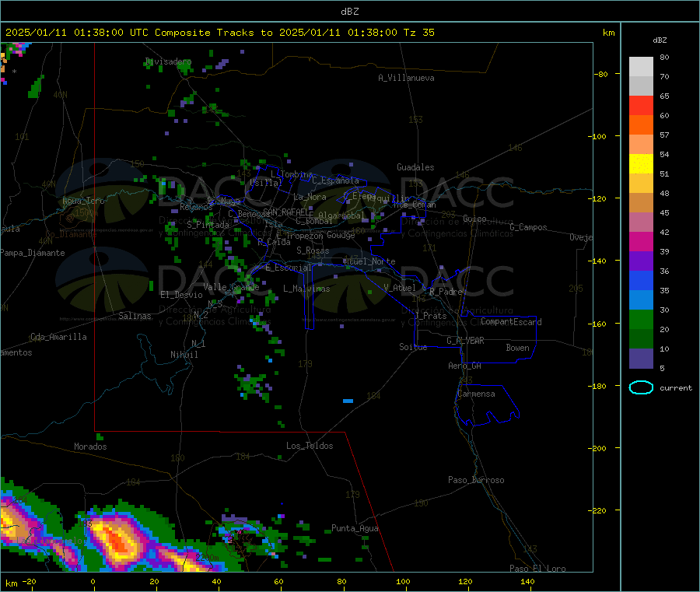Click the 60 km x-axis tick label
This screenshot has width=700, height=592.
(x=278, y=581)
